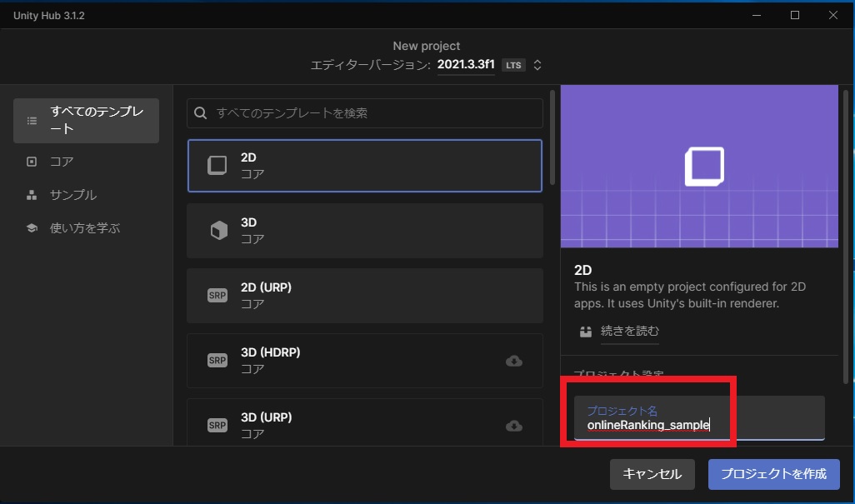855x504 pixels.
Task: Select 使い方を学ぶ in the sidebar
Action: pyautogui.click(x=86, y=227)
